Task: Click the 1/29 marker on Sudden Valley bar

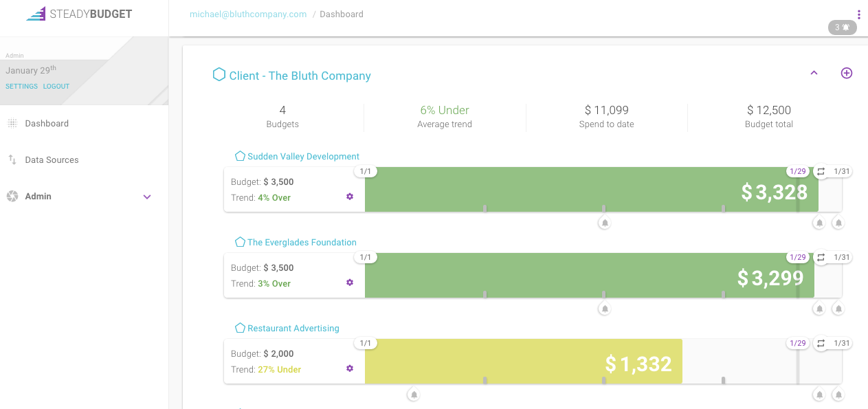Action: point(798,171)
